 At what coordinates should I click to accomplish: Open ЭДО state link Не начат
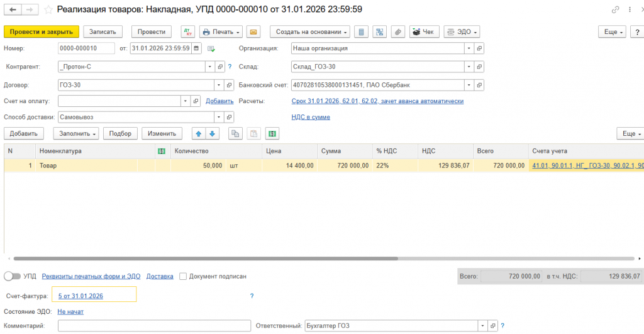70,312
